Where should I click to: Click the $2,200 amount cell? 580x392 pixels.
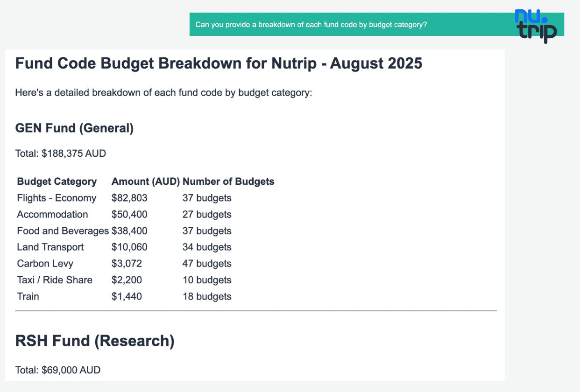127,280
